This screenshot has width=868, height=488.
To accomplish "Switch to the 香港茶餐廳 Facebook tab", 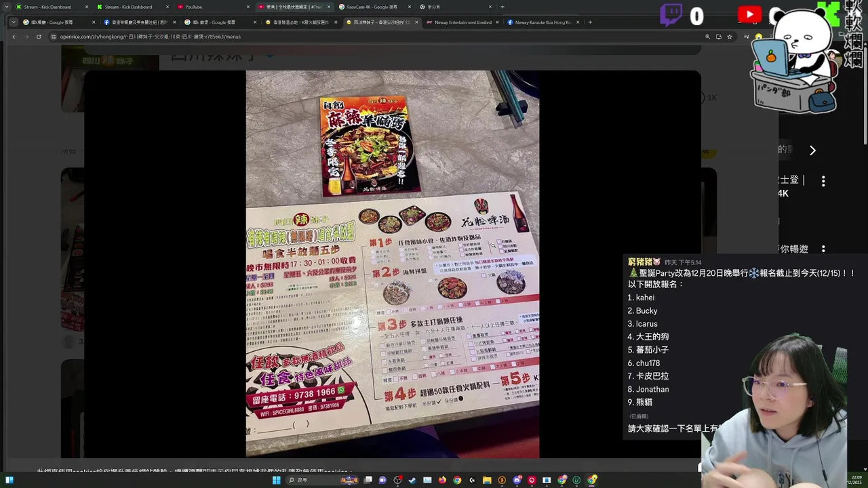I will [x=139, y=22].
